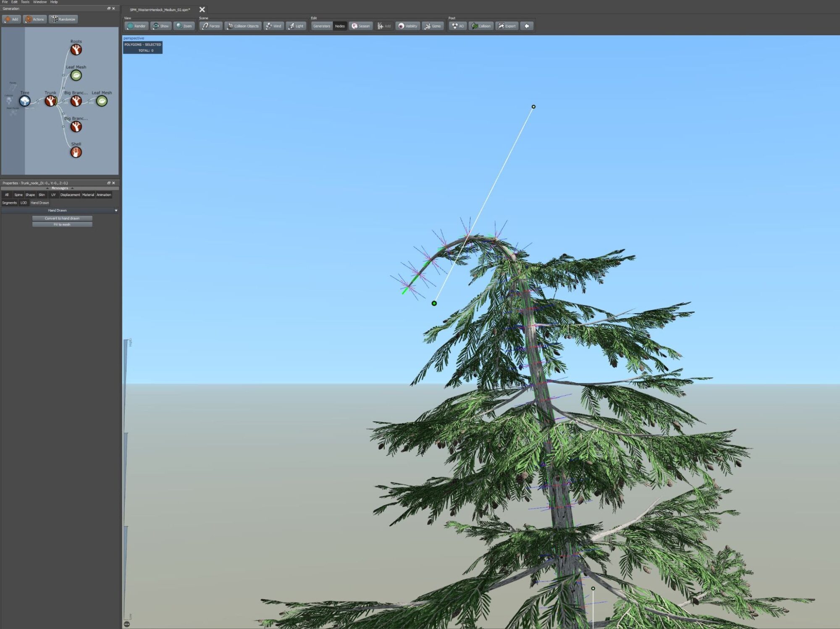Screen dimensions: 840x629
Task: Click the Collision Objects button
Action: [243, 26]
